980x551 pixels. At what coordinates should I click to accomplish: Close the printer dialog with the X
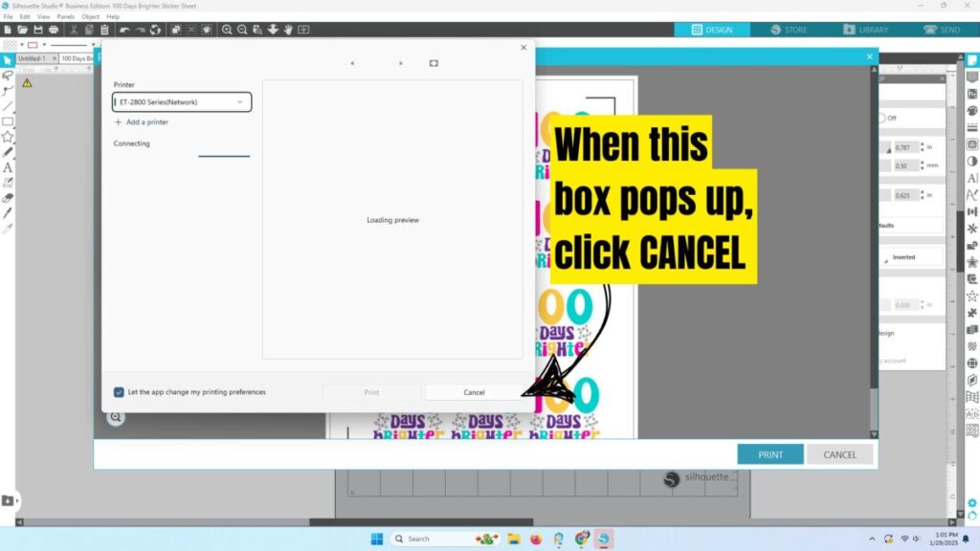click(x=523, y=48)
